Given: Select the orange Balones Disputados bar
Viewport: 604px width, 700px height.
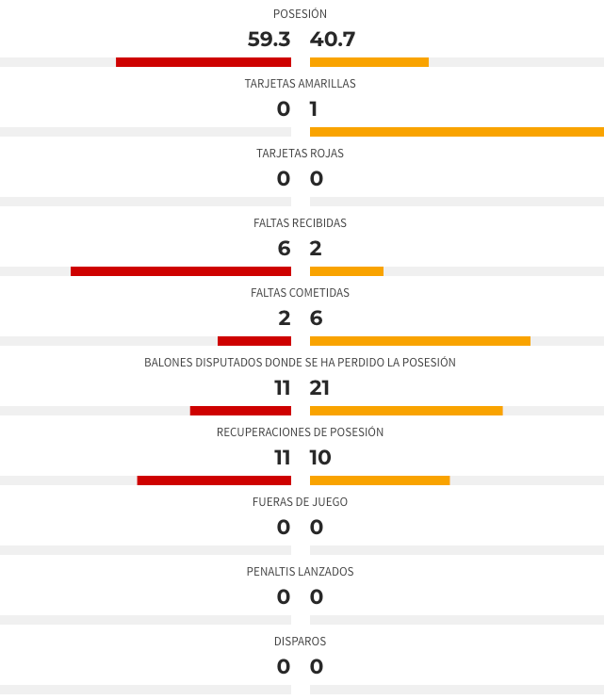Looking at the screenshot, I should 406,411.
